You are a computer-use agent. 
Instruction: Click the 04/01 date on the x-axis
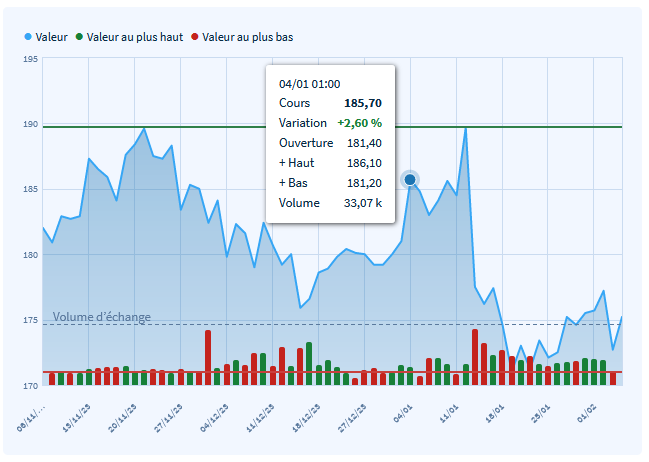[402, 411]
